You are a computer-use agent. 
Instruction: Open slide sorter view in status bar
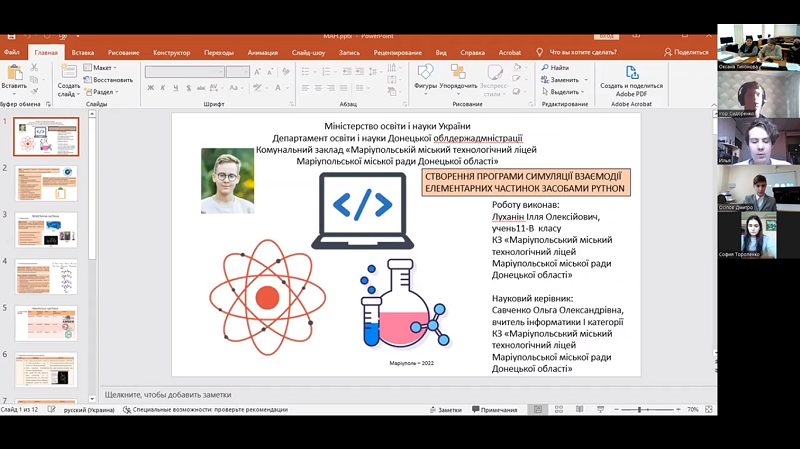[x=559, y=409]
